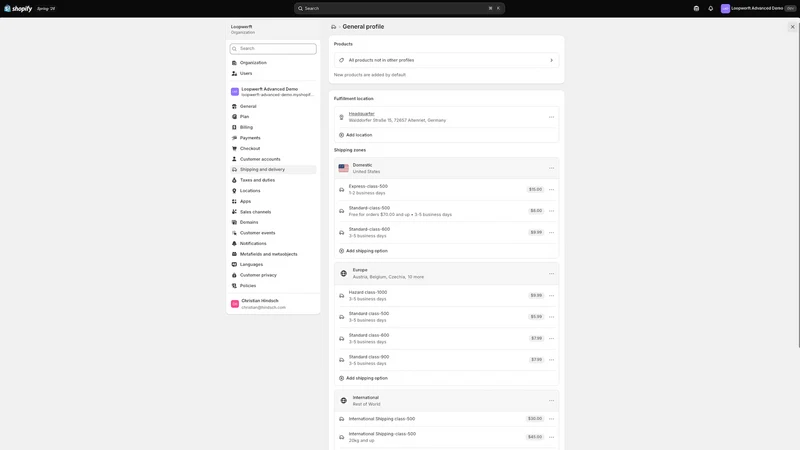The height and width of the screenshot is (450, 800).
Task: Click the shipping breadcrumb truck icon
Action: pyautogui.click(x=333, y=27)
